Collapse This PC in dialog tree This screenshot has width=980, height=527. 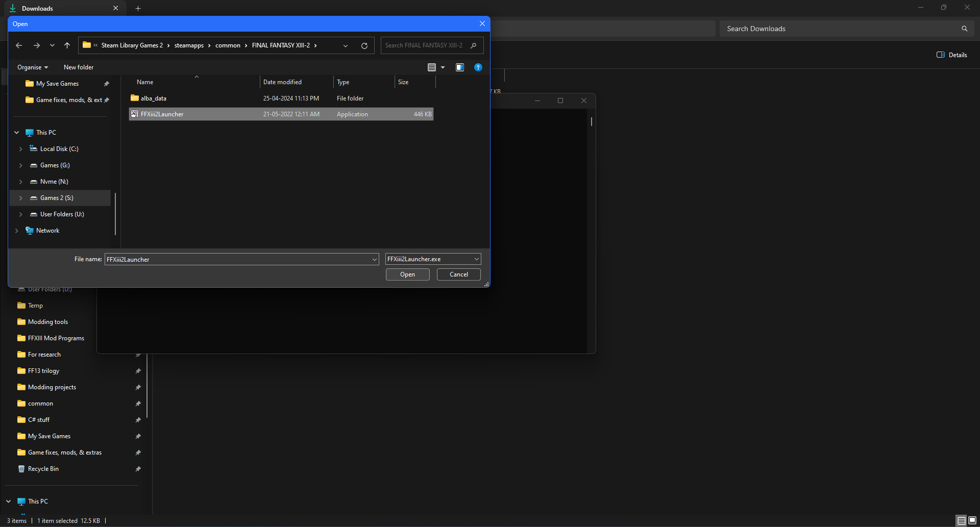(17, 133)
